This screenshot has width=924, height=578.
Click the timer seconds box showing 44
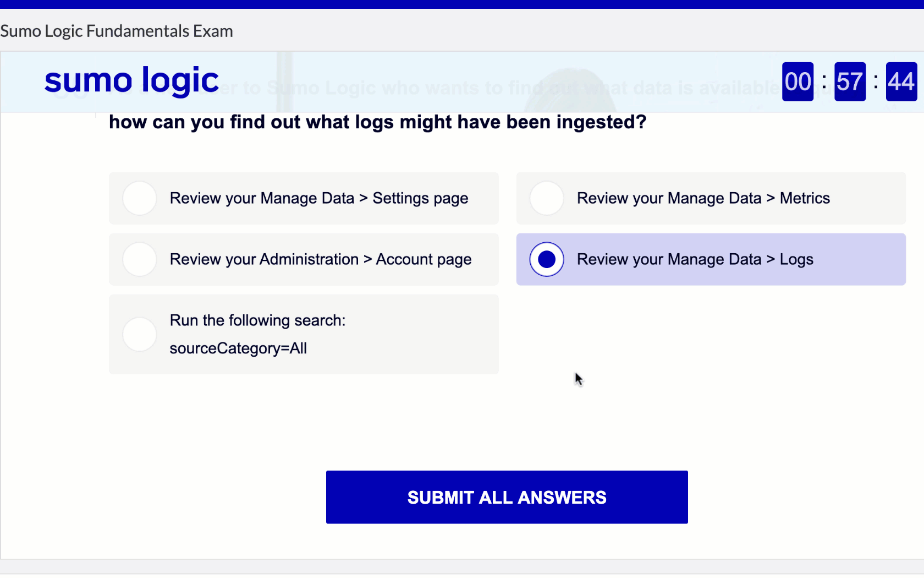[901, 82]
